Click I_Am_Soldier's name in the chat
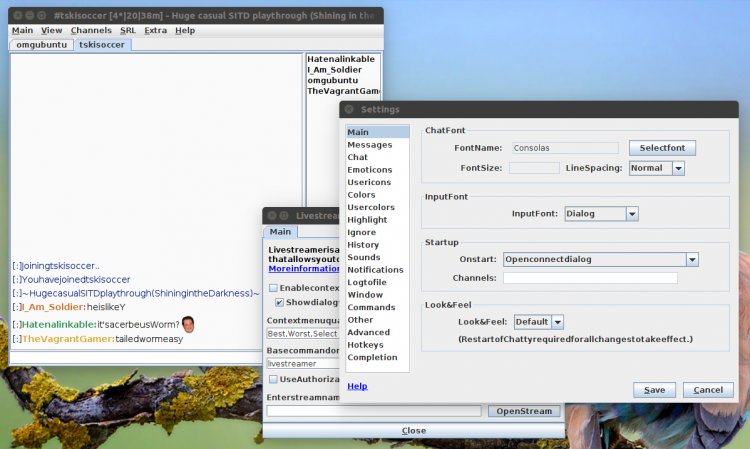 (54, 307)
